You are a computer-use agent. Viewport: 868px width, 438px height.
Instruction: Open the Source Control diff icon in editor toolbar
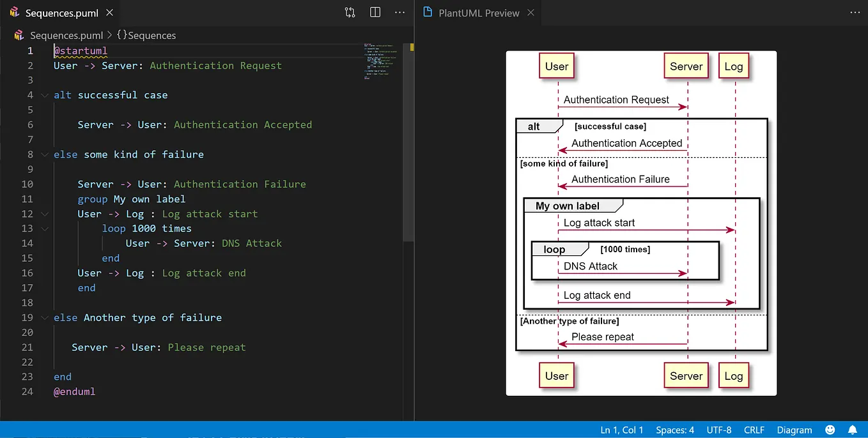[x=350, y=12]
